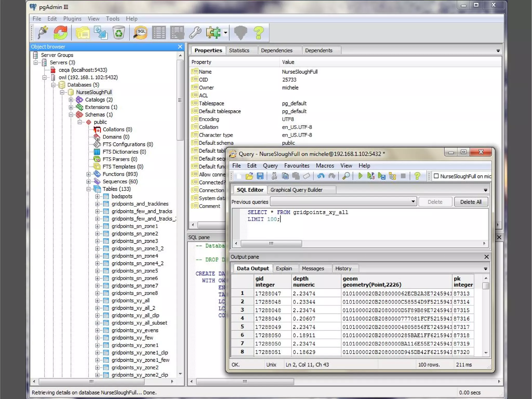Expand the gridpoints_xy_all table node
This screenshot has height=399, width=532.
(x=97, y=301)
